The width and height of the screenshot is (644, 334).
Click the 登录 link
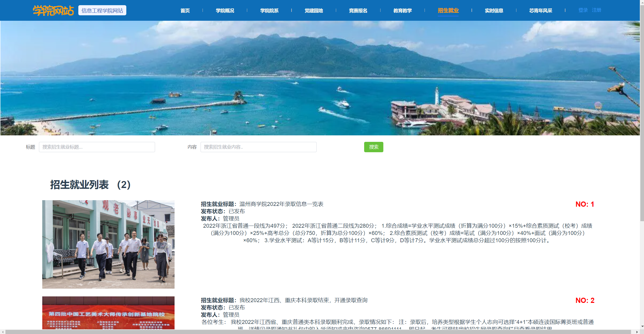583,10
